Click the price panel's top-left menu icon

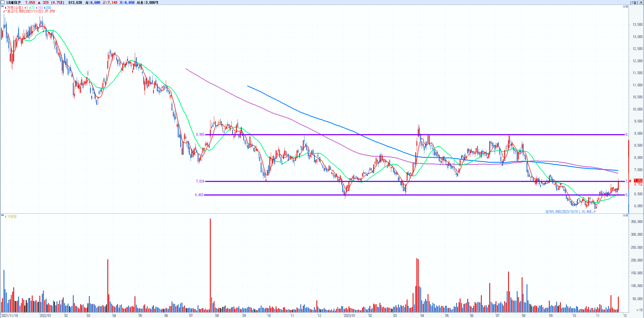[x=2, y=6]
